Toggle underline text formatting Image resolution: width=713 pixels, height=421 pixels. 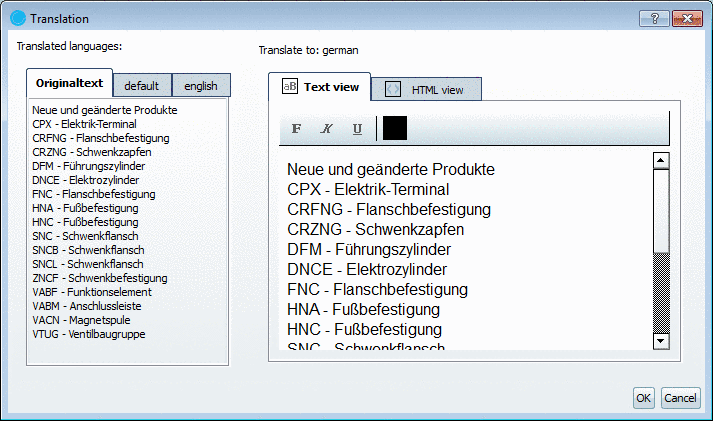[x=356, y=129]
